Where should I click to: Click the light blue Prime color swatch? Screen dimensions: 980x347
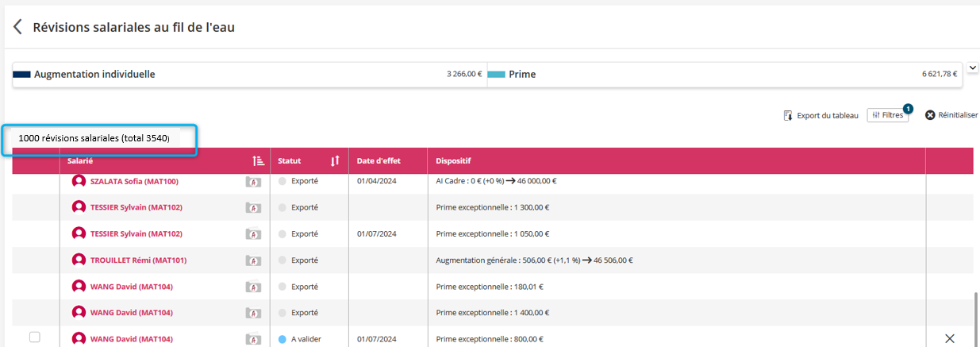(x=496, y=75)
